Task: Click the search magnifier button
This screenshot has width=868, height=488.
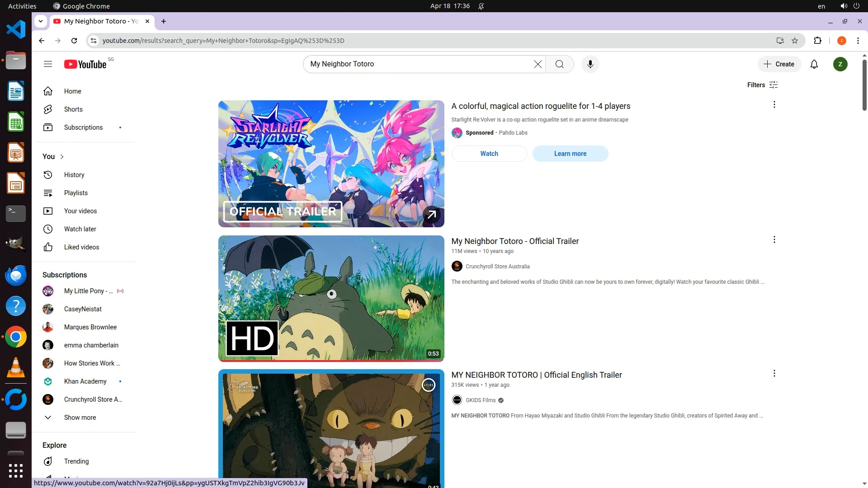Action: click(x=559, y=64)
